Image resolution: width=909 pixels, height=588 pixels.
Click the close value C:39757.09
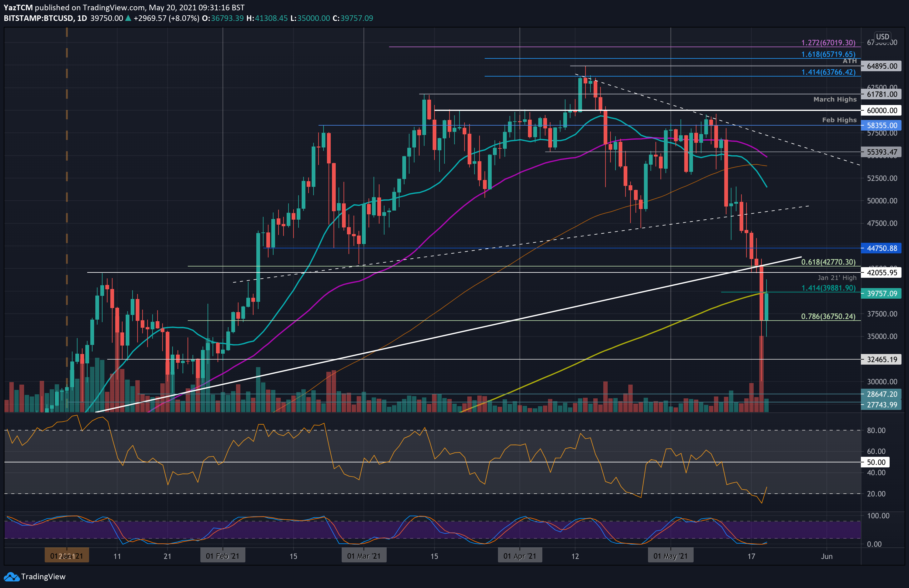coord(353,18)
